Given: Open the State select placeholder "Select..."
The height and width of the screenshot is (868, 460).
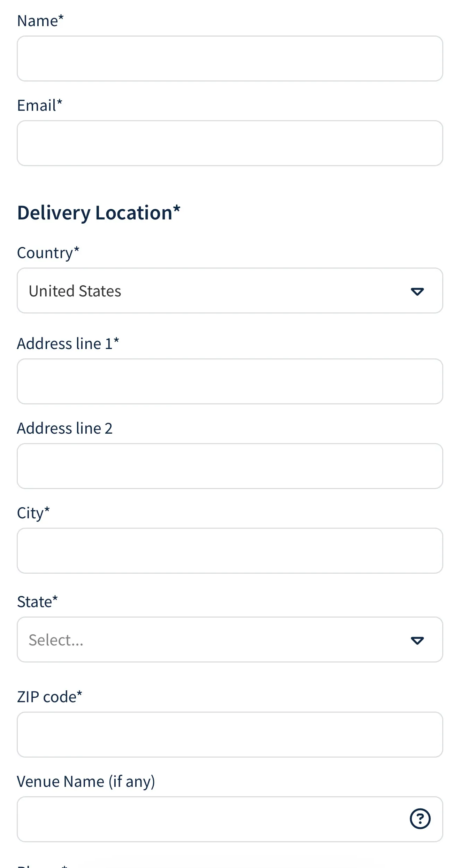Looking at the screenshot, I should click(56, 640).
